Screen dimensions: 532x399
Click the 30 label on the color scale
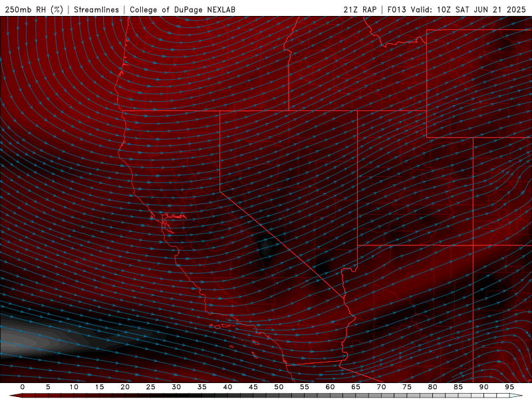[176, 387]
